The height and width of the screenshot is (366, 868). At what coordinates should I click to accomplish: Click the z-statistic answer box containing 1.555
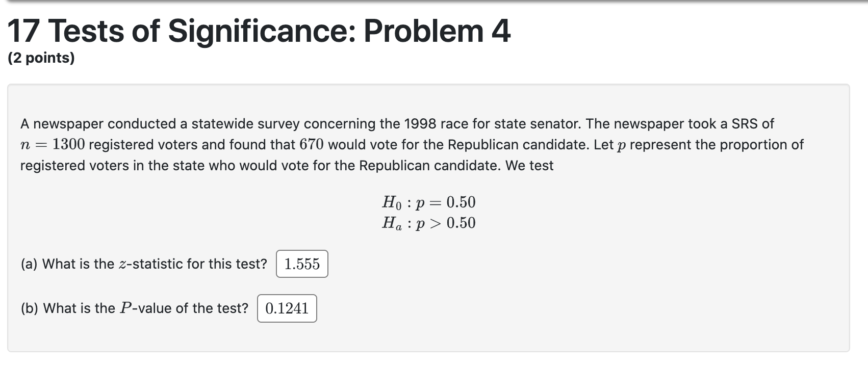301,264
